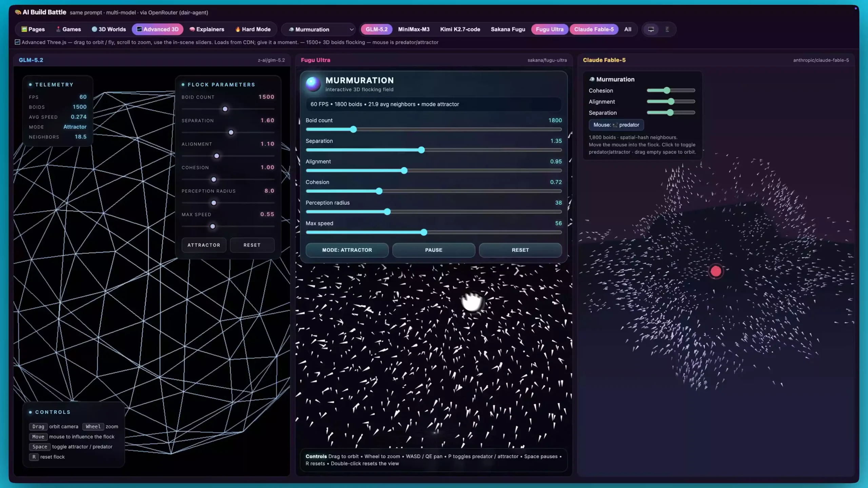Enable the MiniMax-M3 model pill
The height and width of the screenshot is (488, 868).
pos(414,29)
